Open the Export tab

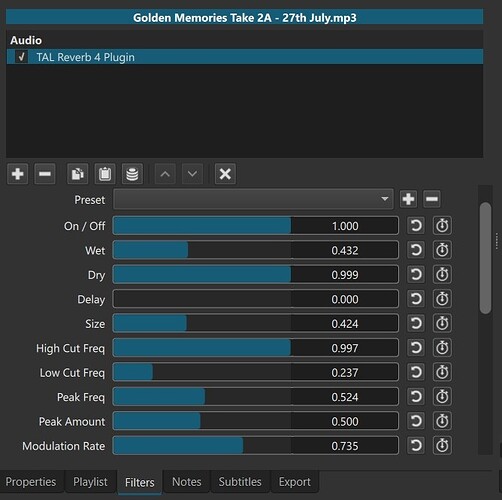(295, 482)
